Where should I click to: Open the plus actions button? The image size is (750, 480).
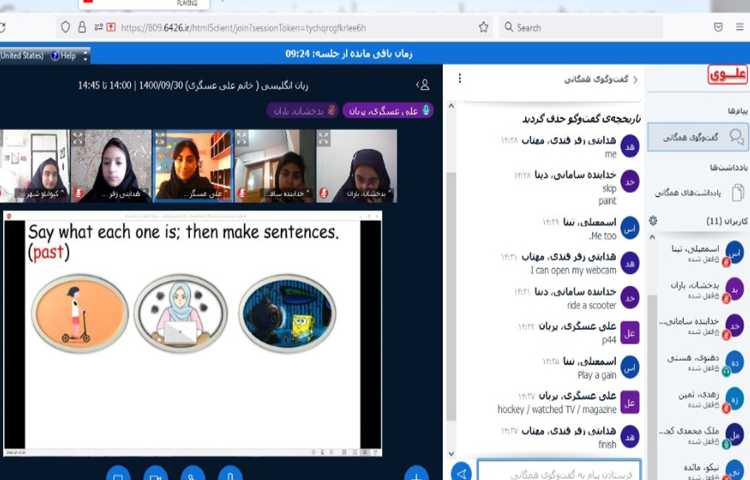point(417,474)
